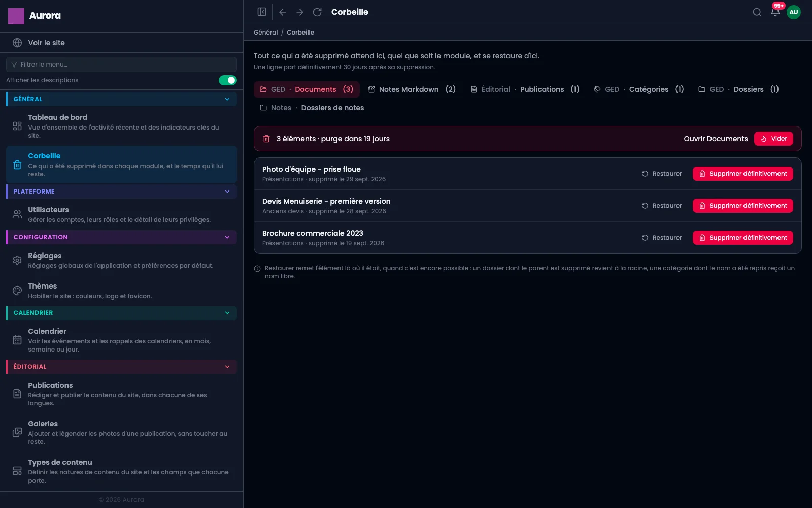Permanently delete Photo d'équipe – prise floue
The width and height of the screenshot is (812, 508).
pyautogui.click(x=743, y=174)
